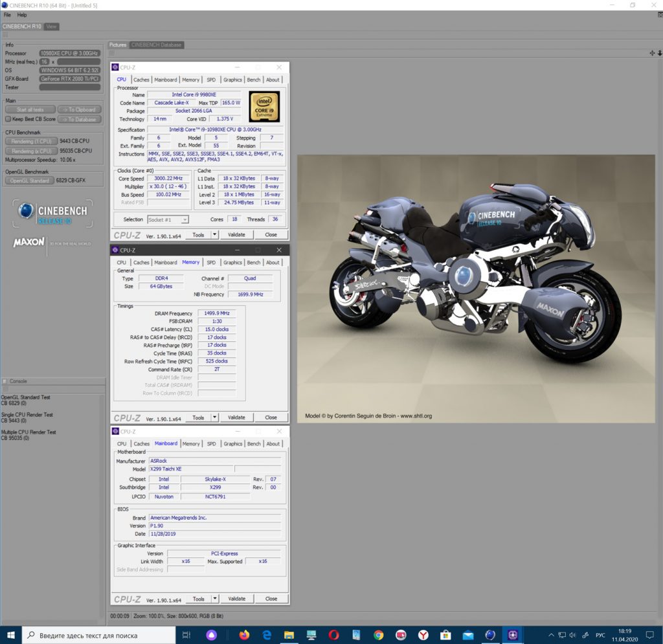Open Firefox from the taskbar
Image resolution: width=663 pixels, height=644 pixels.
coord(244,634)
